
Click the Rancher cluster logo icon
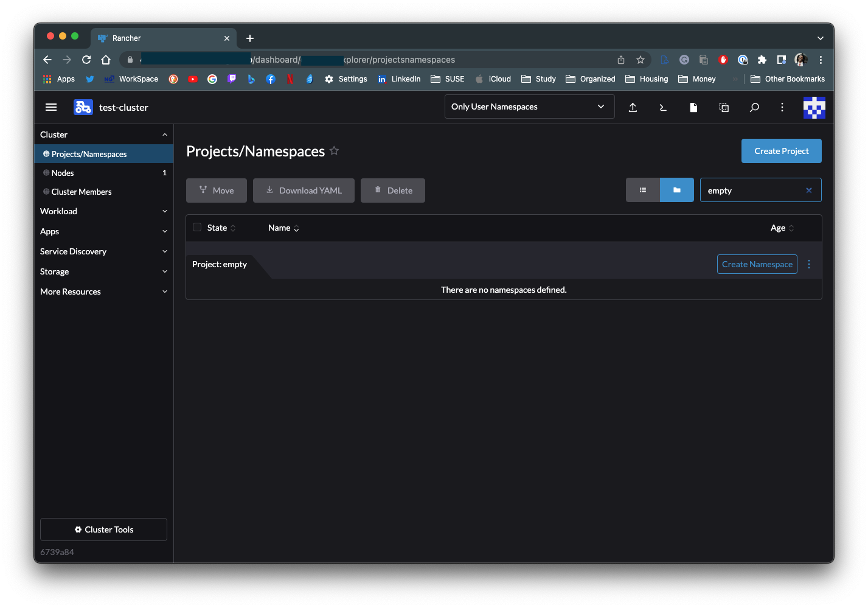click(x=83, y=107)
